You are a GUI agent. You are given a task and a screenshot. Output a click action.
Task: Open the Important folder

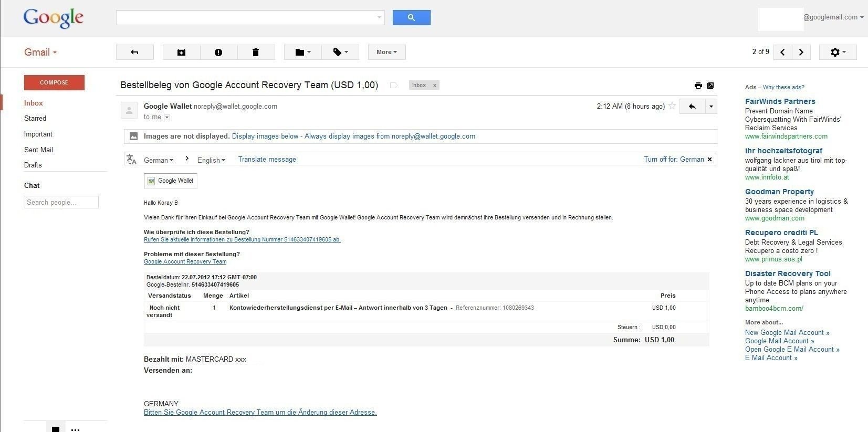[x=38, y=134]
